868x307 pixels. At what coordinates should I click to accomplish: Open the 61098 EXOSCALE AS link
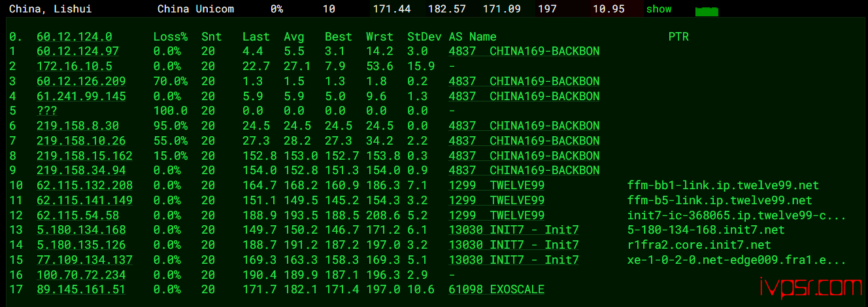(x=496, y=289)
